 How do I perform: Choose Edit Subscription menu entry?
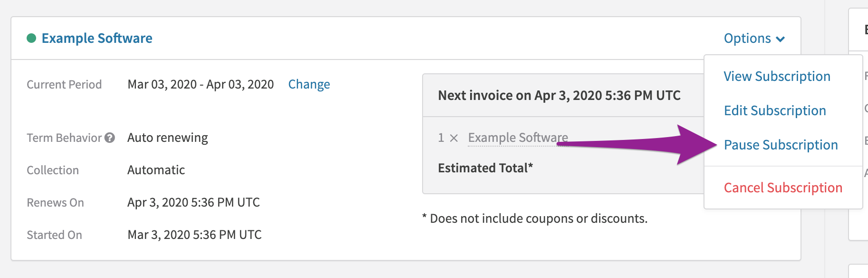[775, 110]
